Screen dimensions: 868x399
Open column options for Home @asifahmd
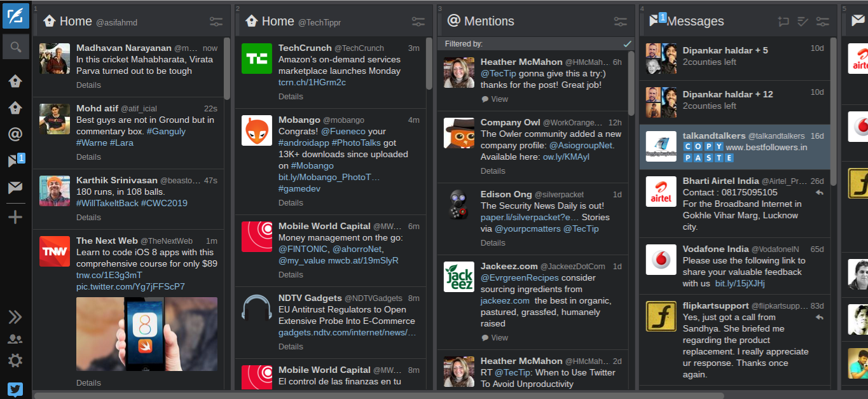(216, 22)
